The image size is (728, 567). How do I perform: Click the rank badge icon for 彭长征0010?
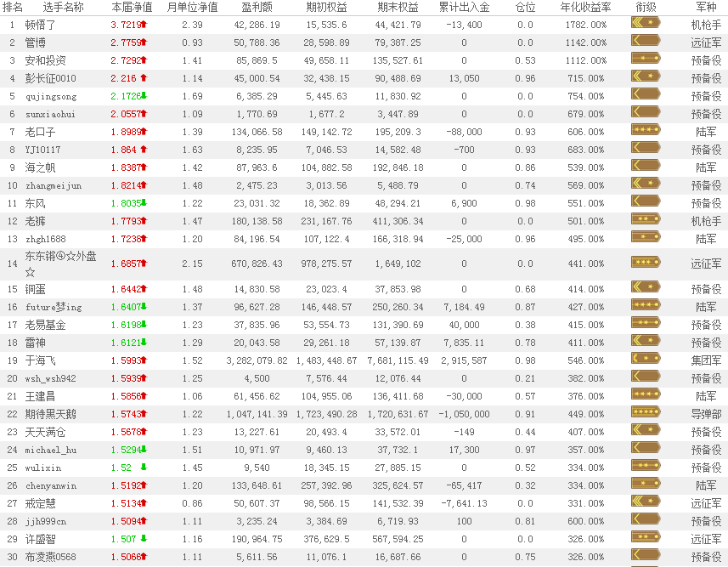[x=646, y=77]
